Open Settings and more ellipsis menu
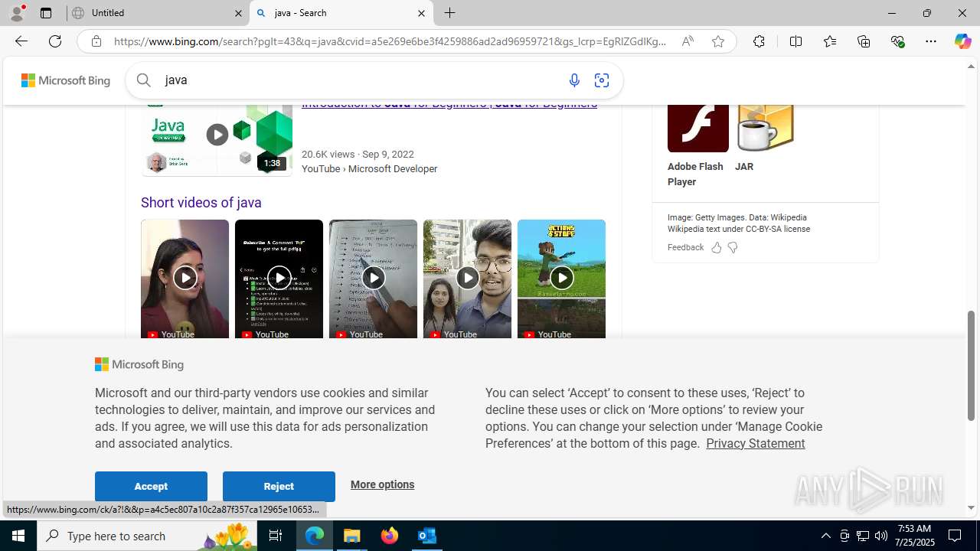 pyautogui.click(x=931, y=41)
